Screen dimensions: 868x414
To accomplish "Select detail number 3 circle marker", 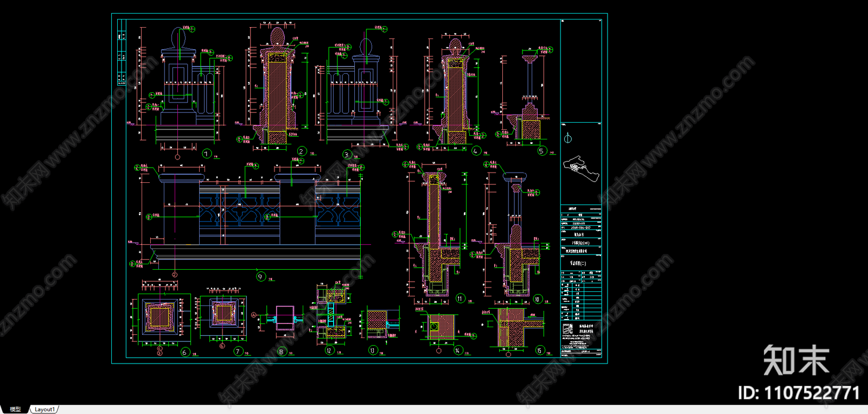I will coord(347,155).
